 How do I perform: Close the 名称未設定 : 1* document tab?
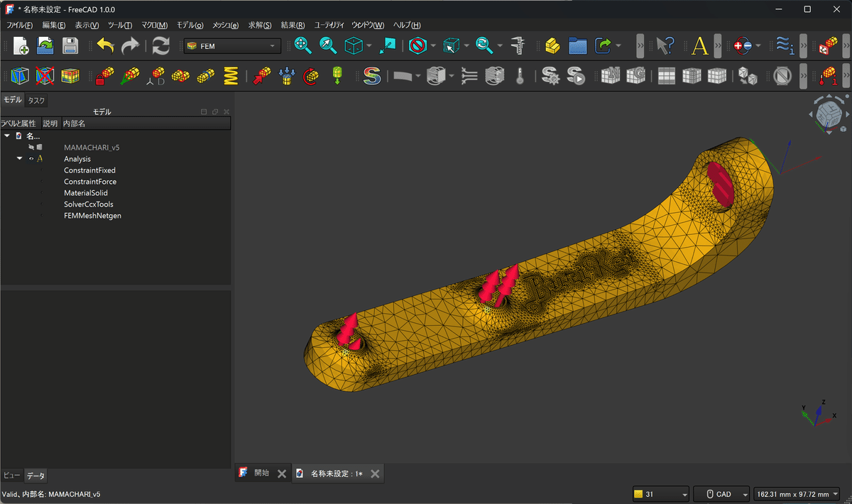(375, 473)
